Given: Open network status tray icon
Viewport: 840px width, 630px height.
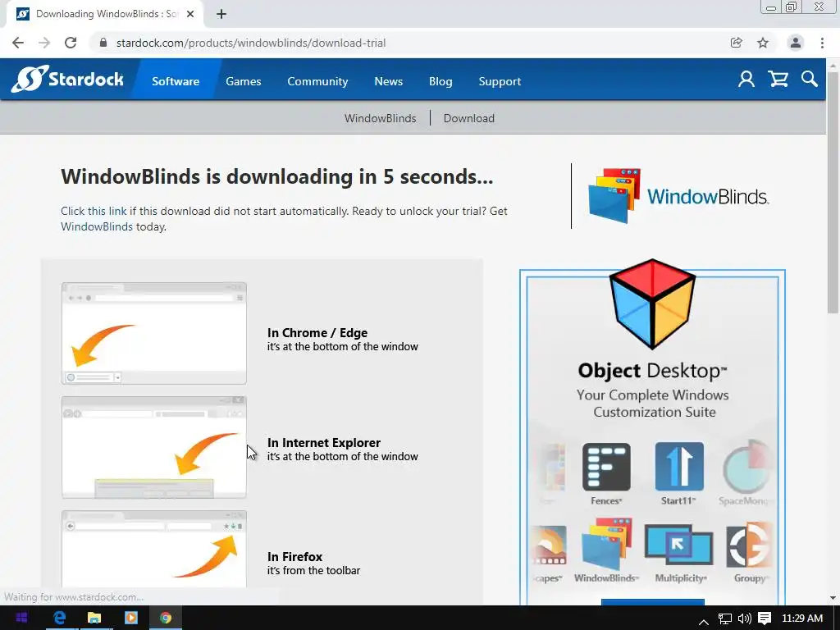Looking at the screenshot, I should pyautogui.click(x=725, y=619).
